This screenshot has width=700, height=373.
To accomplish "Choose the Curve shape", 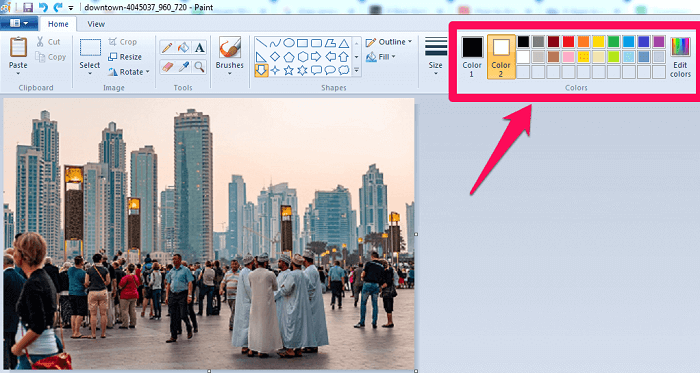I will 275,43.
